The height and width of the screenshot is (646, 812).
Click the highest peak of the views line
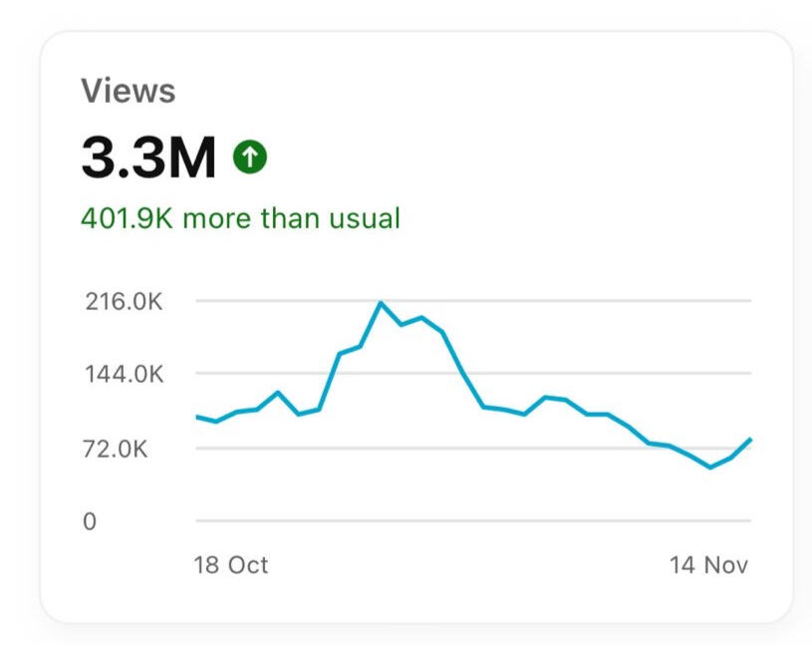pyautogui.click(x=381, y=303)
